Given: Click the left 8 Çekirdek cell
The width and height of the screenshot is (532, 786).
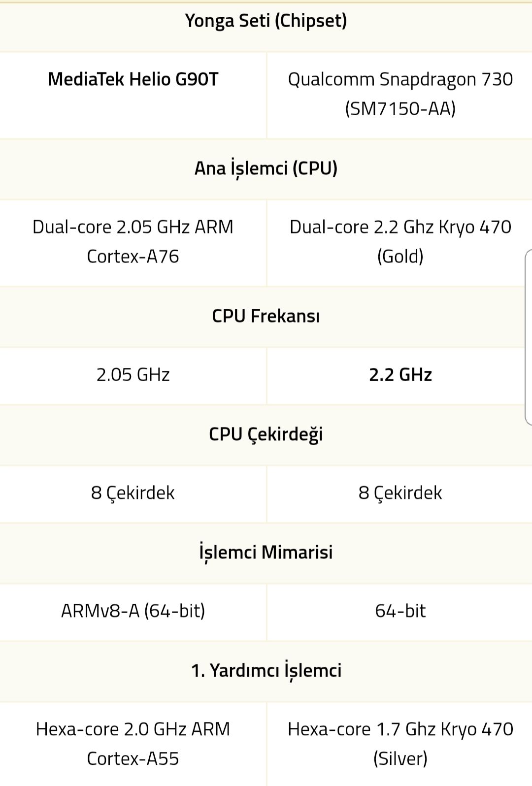Looking at the screenshot, I should coord(133,493).
